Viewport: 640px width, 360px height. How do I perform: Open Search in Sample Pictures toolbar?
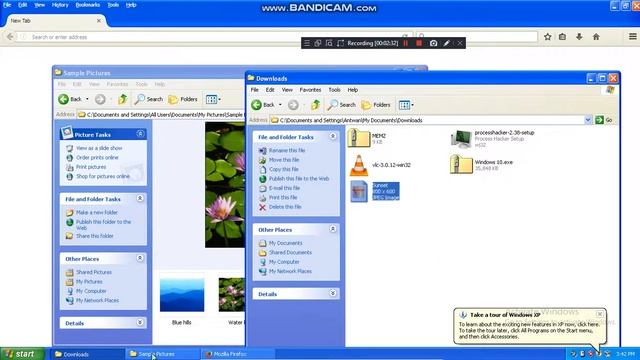coord(149,99)
